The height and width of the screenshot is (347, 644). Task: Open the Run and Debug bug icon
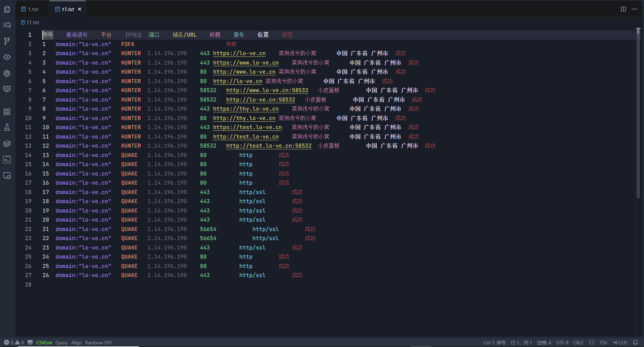coord(7,73)
